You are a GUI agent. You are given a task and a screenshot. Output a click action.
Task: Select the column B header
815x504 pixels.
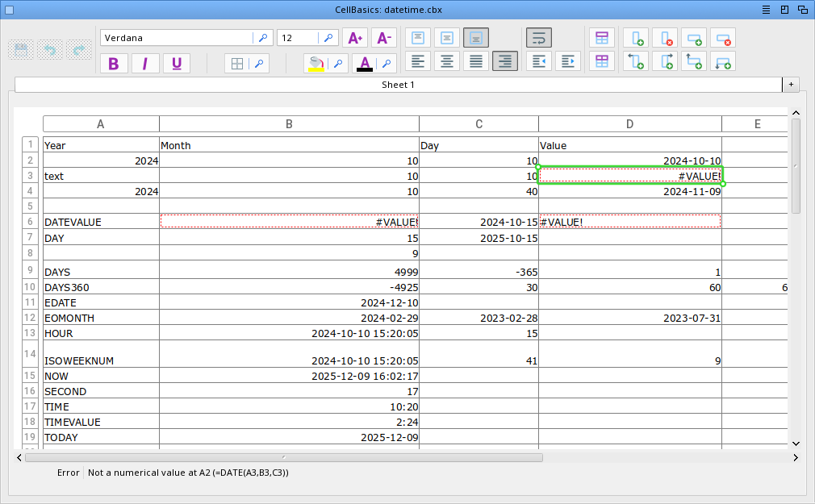tap(289, 123)
